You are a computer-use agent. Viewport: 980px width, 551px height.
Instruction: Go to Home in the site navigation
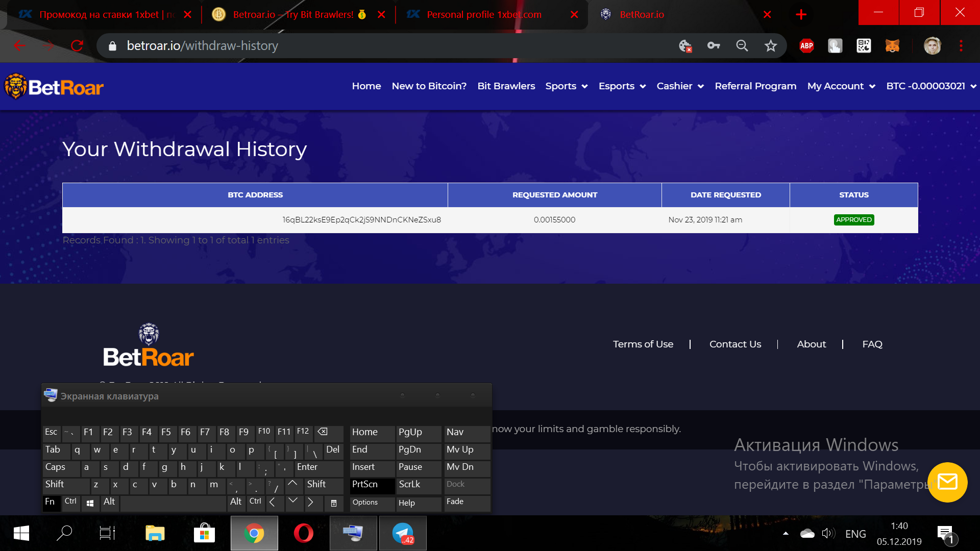click(x=366, y=86)
